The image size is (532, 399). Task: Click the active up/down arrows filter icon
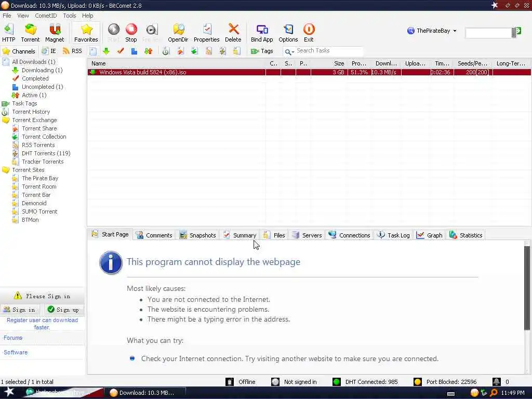point(148,51)
